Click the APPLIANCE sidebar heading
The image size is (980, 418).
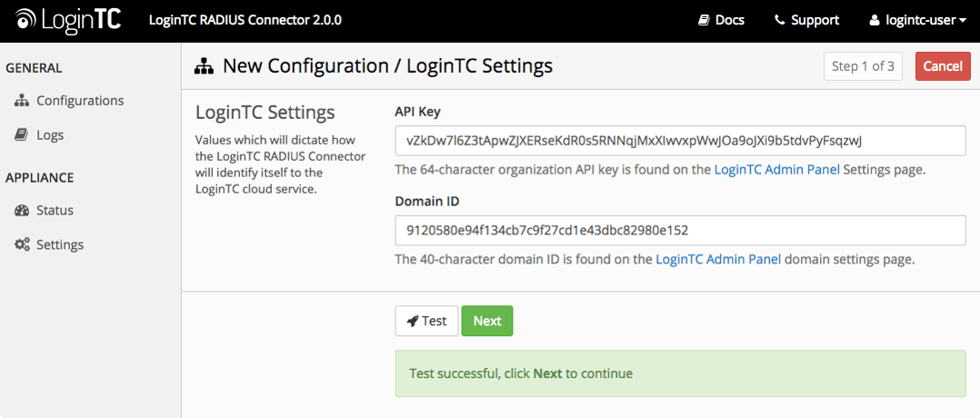(39, 178)
